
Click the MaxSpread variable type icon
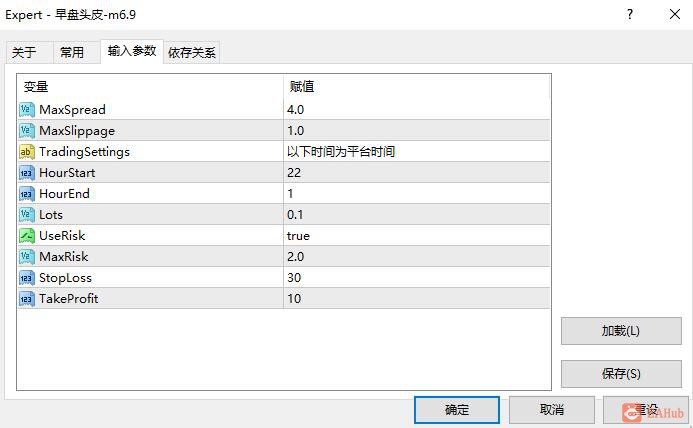coord(27,110)
